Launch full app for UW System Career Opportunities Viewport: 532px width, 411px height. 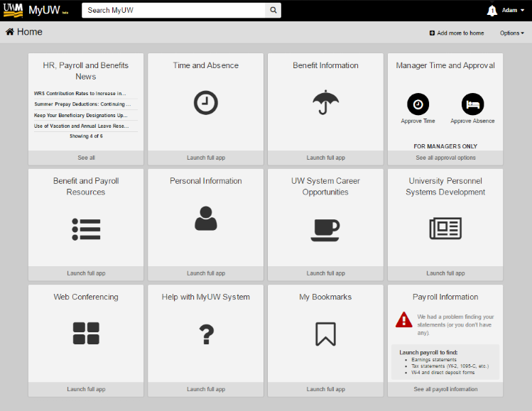pos(326,273)
